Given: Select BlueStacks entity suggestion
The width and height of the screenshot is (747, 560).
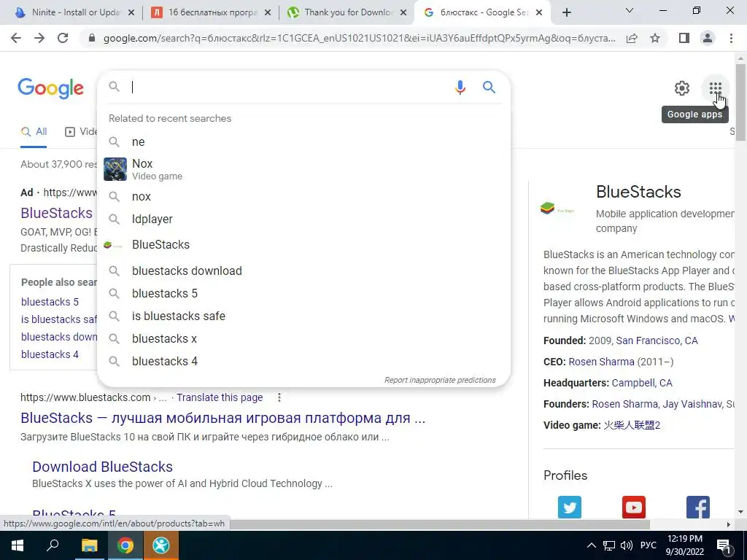Looking at the screenshot, I should pos(303,245).
